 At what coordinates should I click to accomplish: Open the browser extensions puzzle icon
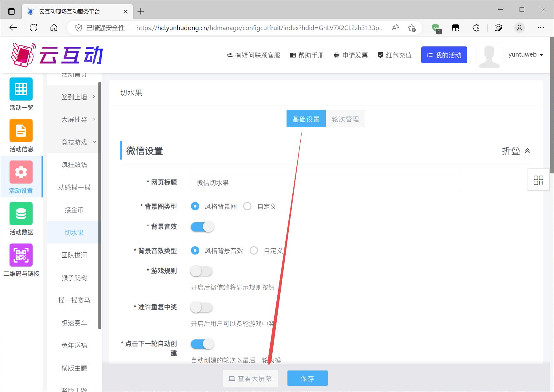(476, 28)
